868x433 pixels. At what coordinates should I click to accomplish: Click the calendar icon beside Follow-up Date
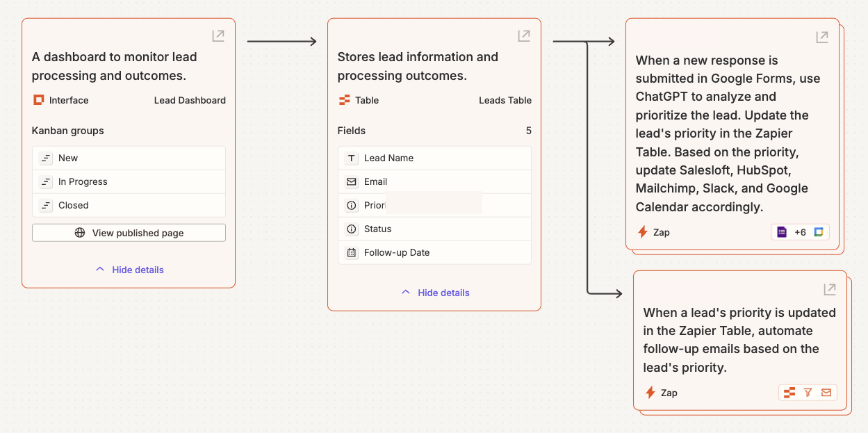point(351,252)
